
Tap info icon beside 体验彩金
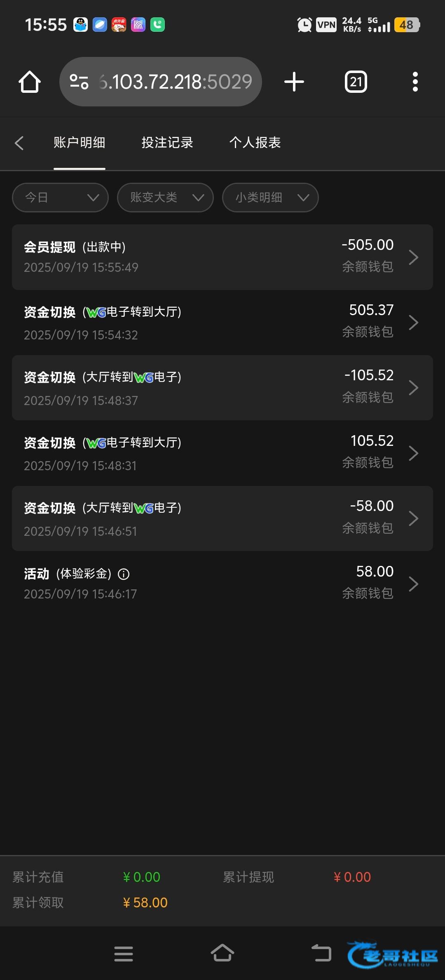tap(124, 574)
